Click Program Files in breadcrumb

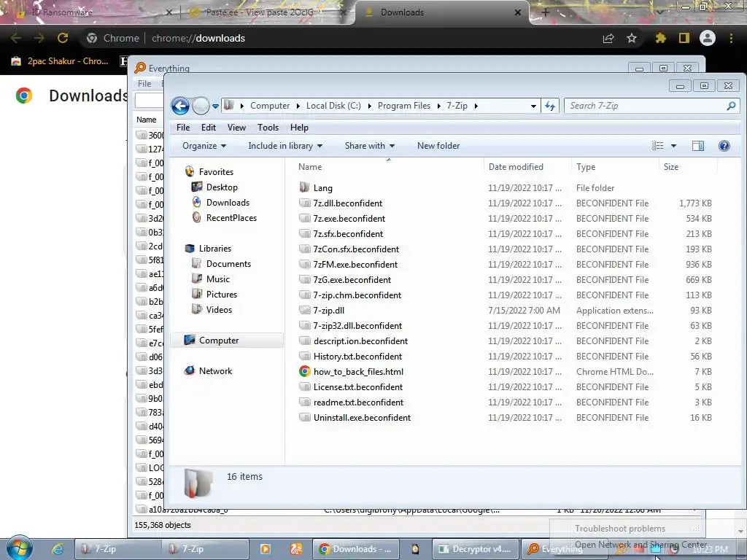point(404,106)
